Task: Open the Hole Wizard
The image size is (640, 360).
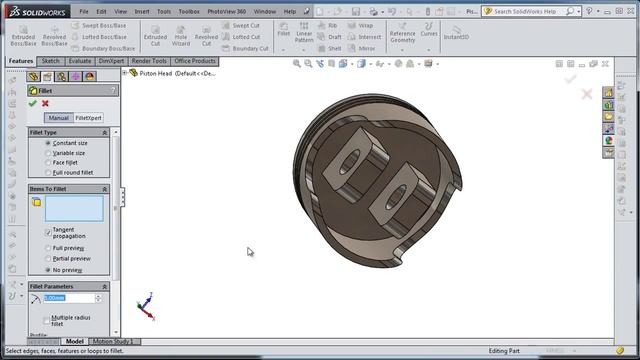Action: [181, 36]
